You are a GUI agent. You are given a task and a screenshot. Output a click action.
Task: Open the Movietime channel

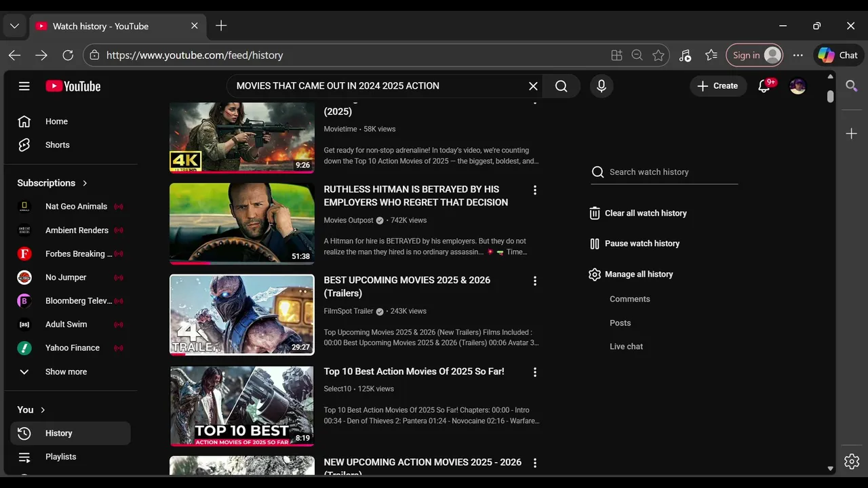pos(340,129)
